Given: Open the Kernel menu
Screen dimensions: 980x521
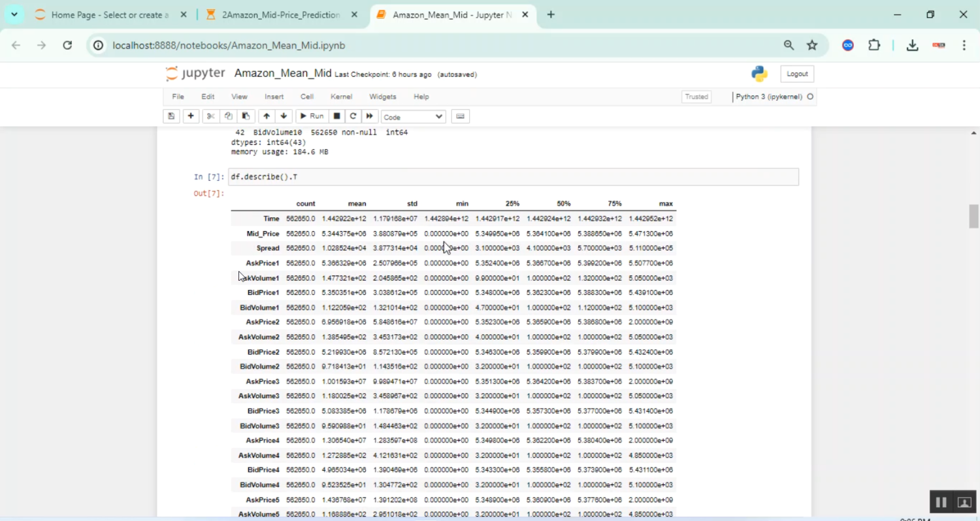Looking at the screenshot, I should tap(341, 97).
